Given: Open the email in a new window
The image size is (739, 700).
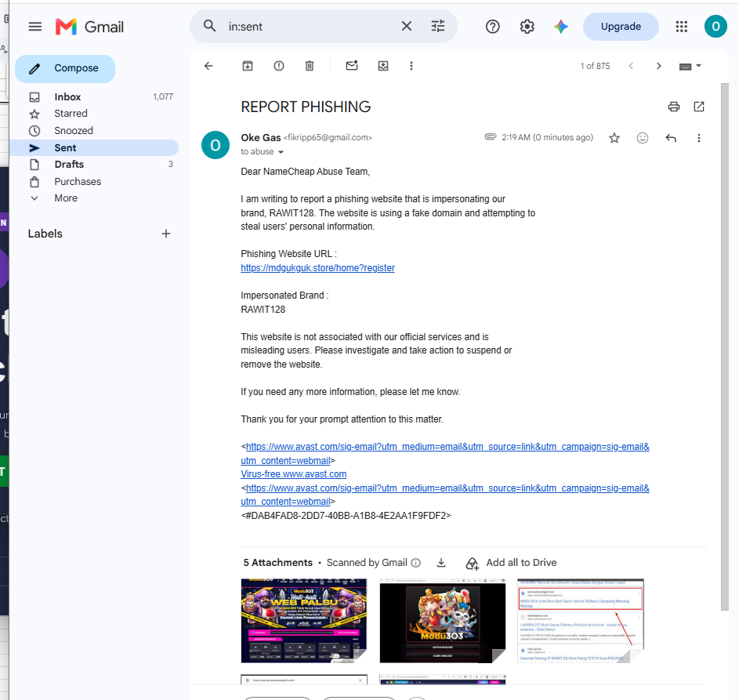Looking at the screenshot, I should click(x=699, y=107).
